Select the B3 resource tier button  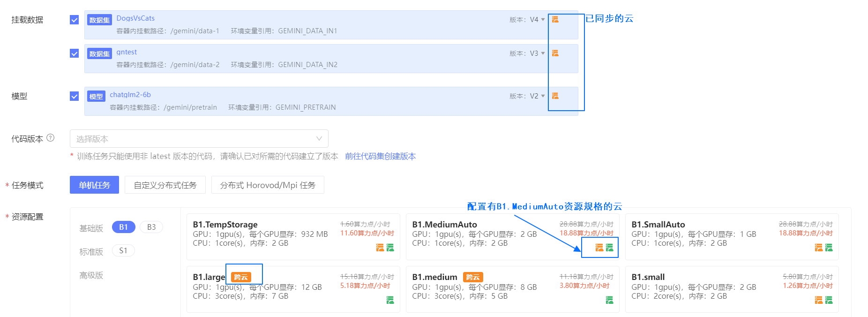click(151, 227)
